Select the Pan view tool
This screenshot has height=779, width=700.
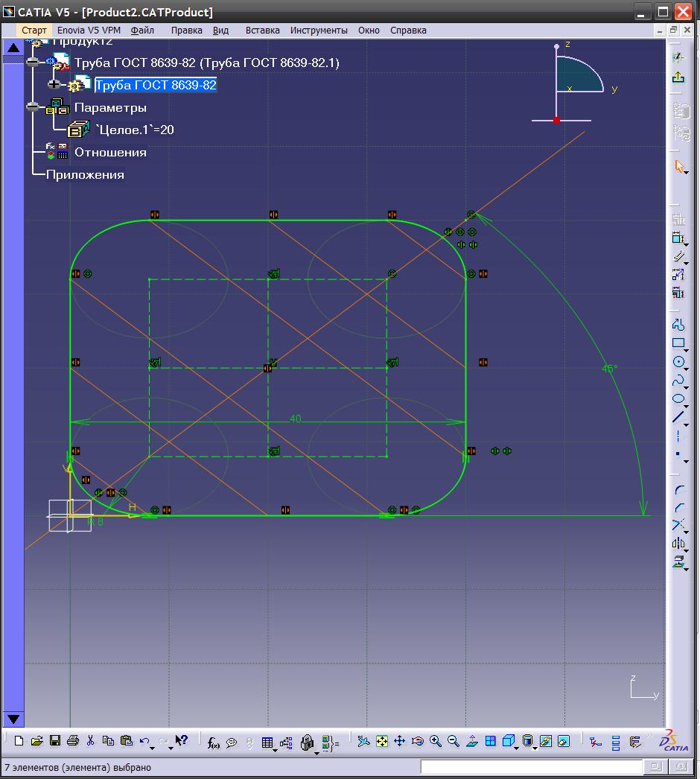[x=399, y=741]
